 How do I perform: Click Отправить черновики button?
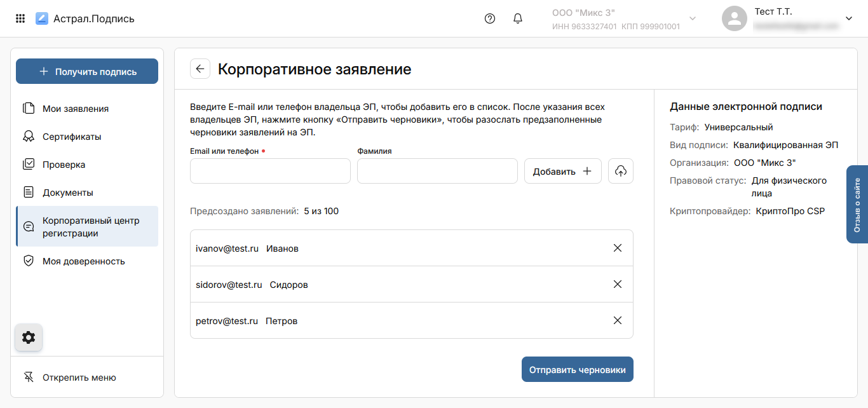(x=577, y=369)
